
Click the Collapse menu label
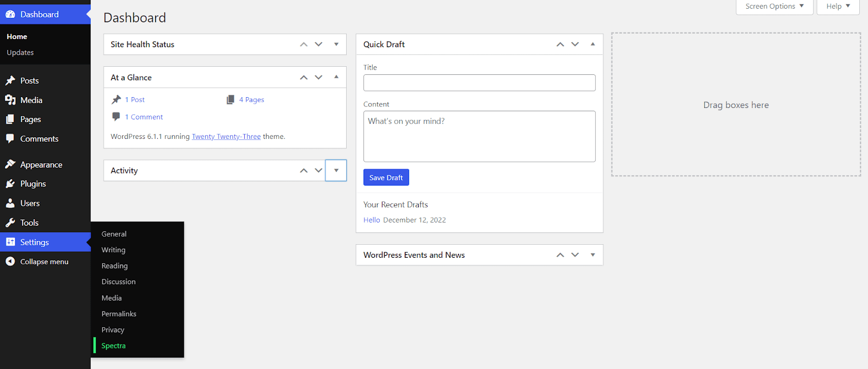point(44,262)
